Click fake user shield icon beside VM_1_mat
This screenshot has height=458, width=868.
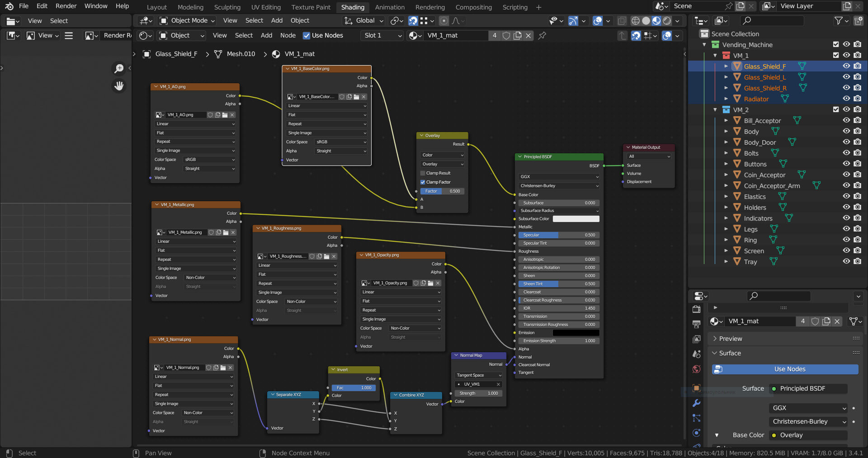click(x=506, y=35)
